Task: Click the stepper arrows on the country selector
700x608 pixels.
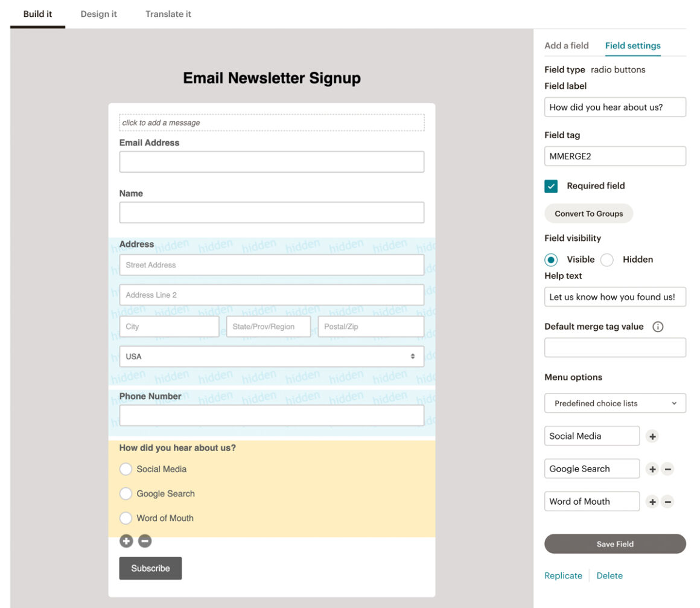Action: 414,357
